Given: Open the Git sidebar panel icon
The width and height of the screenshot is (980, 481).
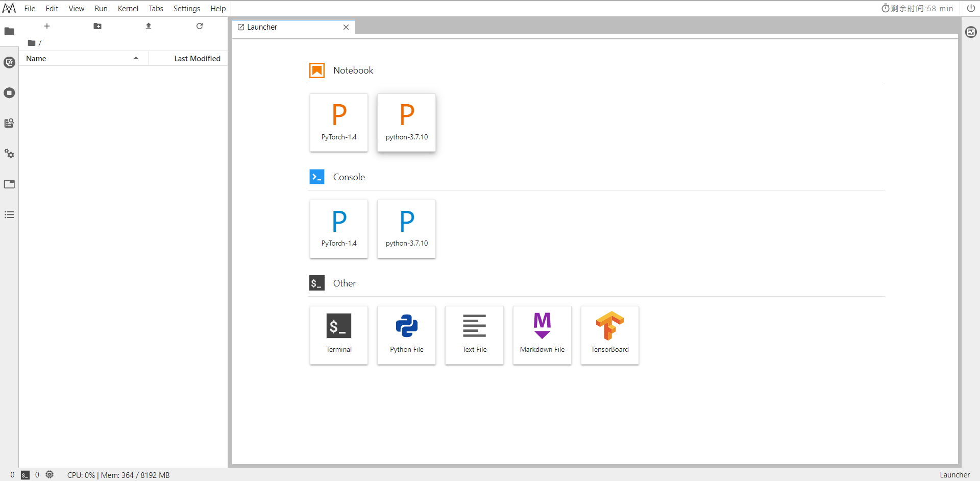Looking at the screenshot, I should pyautogui.click(x=9, y=62).
